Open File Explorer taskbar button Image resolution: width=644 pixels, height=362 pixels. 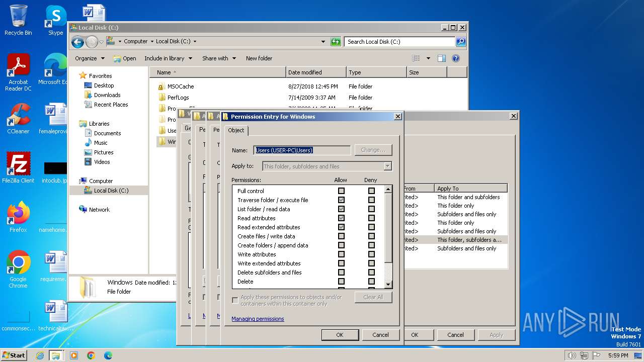click(56, 355)
